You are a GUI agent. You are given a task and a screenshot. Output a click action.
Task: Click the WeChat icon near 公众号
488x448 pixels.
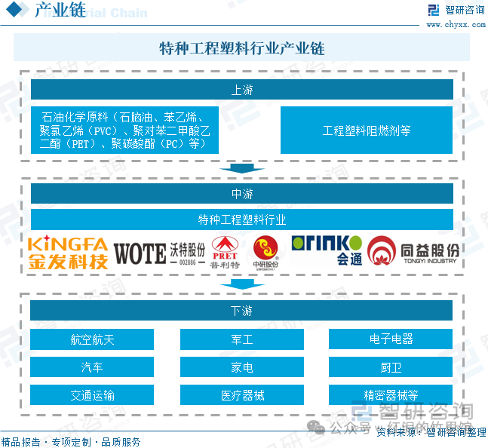pyautogui.click(x=315, y=427)
